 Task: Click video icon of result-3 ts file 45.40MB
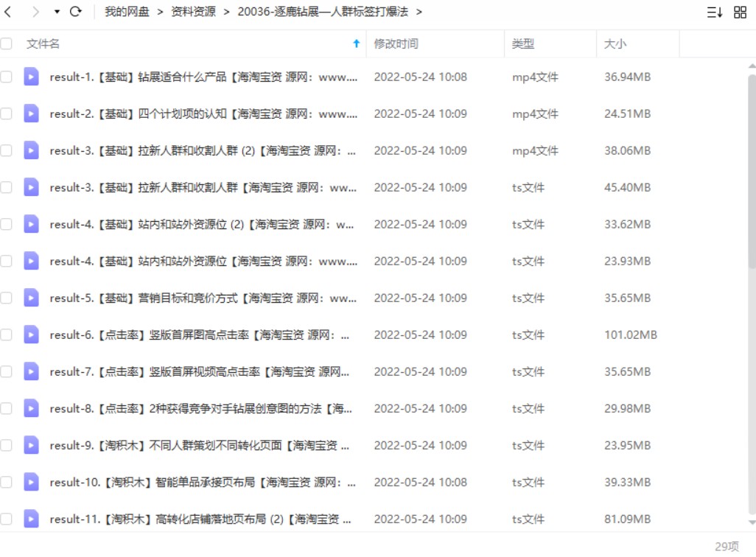point(32,187)
